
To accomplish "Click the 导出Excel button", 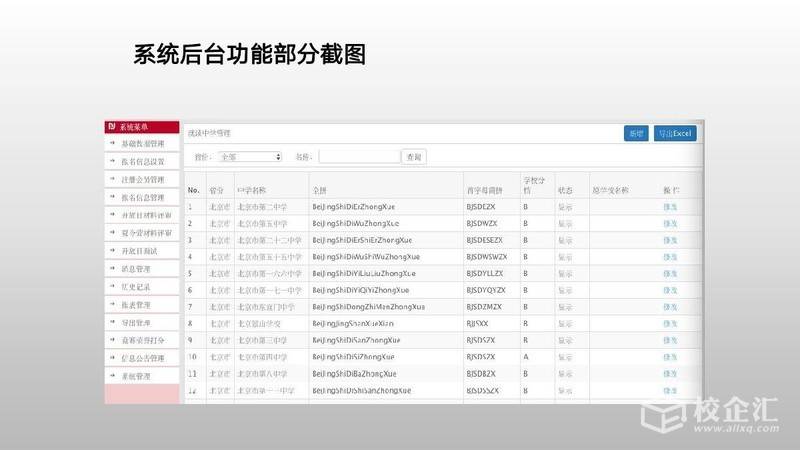I will [x=675, y=134].
